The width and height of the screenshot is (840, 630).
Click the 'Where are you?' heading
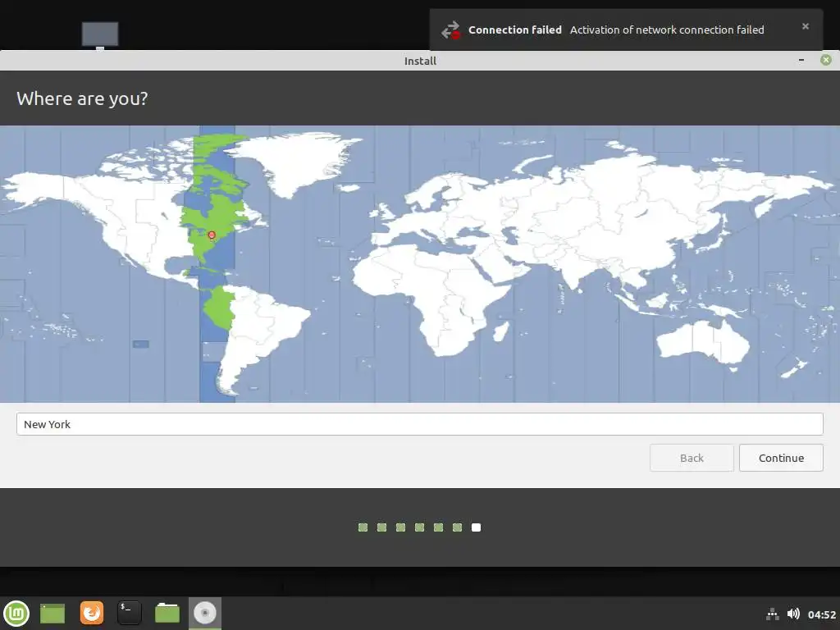(82, 98)
